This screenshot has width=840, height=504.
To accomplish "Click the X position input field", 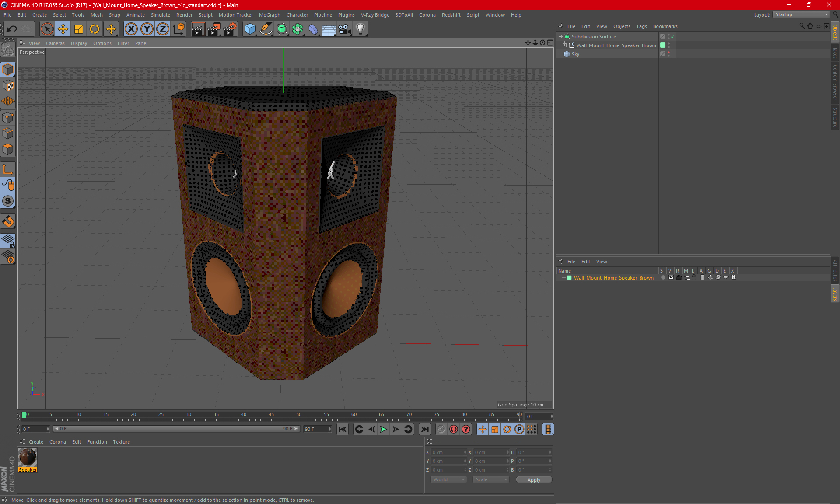I will click(448, 452).
